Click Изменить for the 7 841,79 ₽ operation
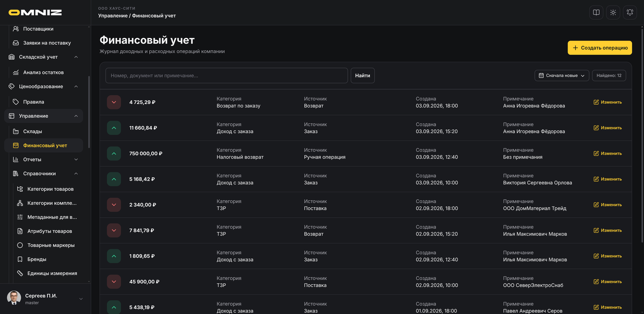This screenshot has height=314, width=644. [x=607, y=230]
